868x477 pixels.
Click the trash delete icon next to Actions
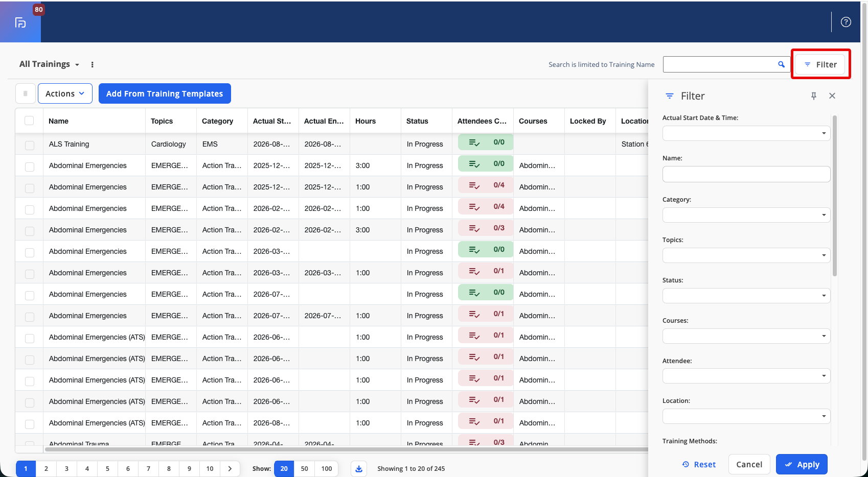tap(26, 93)
